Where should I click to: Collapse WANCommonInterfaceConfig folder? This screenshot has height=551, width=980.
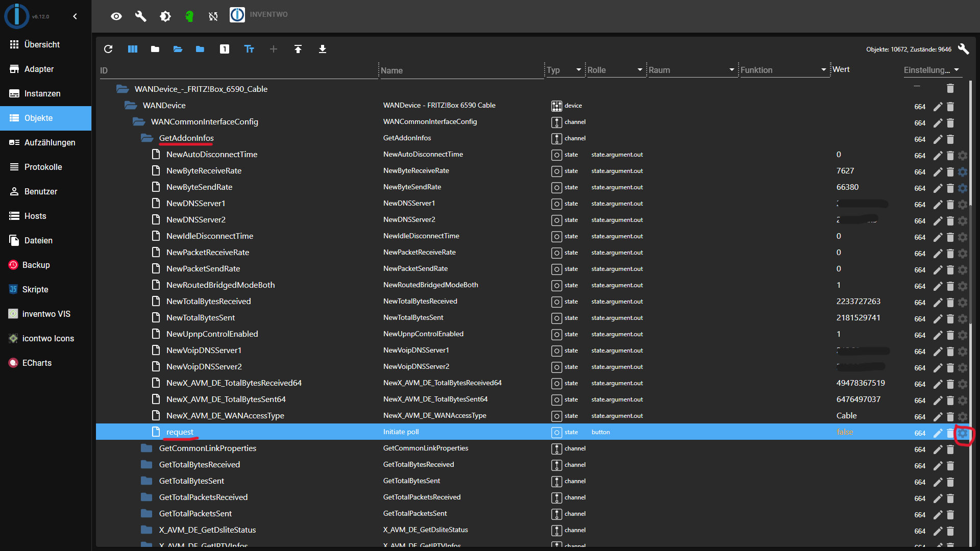tap(139, 121)
